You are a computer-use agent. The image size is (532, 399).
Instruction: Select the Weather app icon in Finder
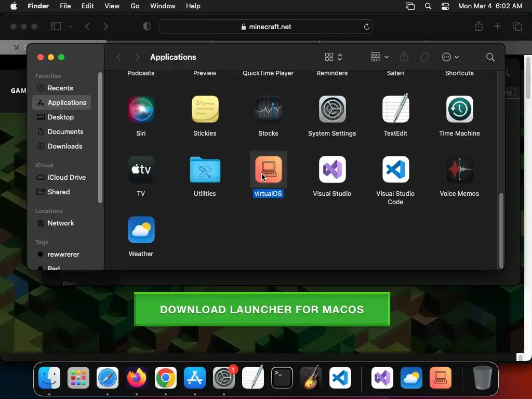[x=141, y=230]
